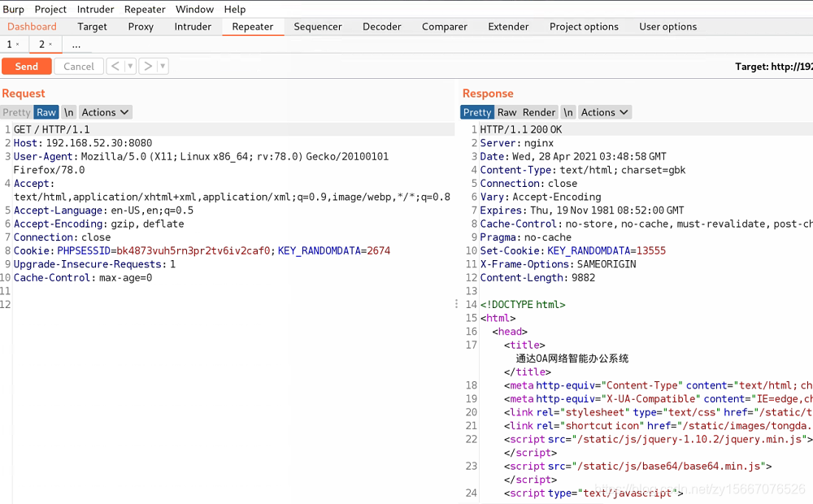Open the User options tab
The height and width of the screenshot is (504, 813).
coord(667,27)
